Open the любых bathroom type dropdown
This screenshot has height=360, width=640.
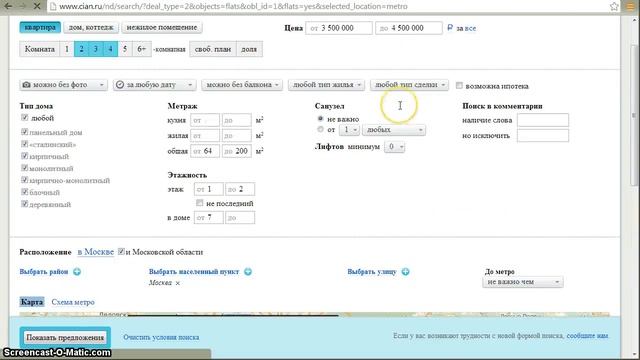tap(394, 130)
